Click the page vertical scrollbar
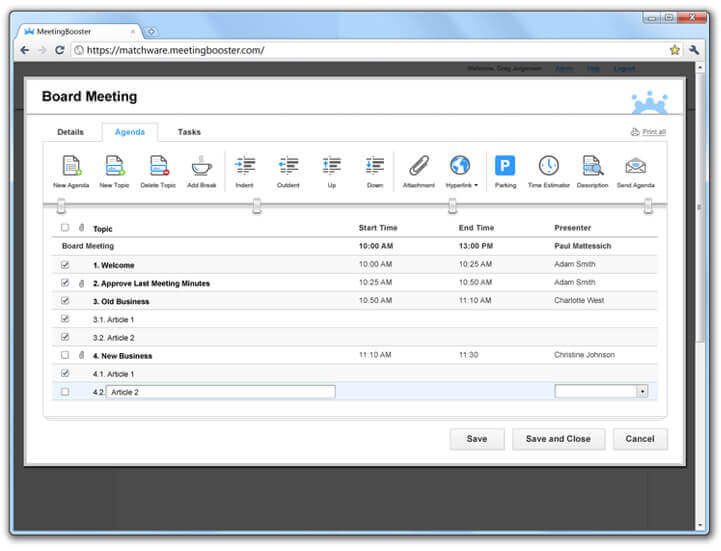This screenshot has height=551, width=721. [700, 207]
